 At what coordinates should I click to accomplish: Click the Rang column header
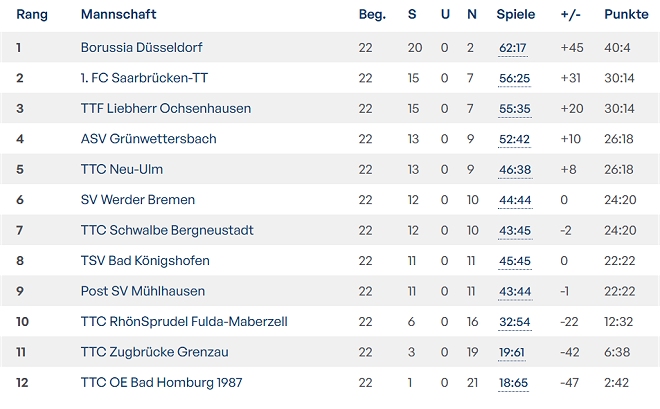32,15
